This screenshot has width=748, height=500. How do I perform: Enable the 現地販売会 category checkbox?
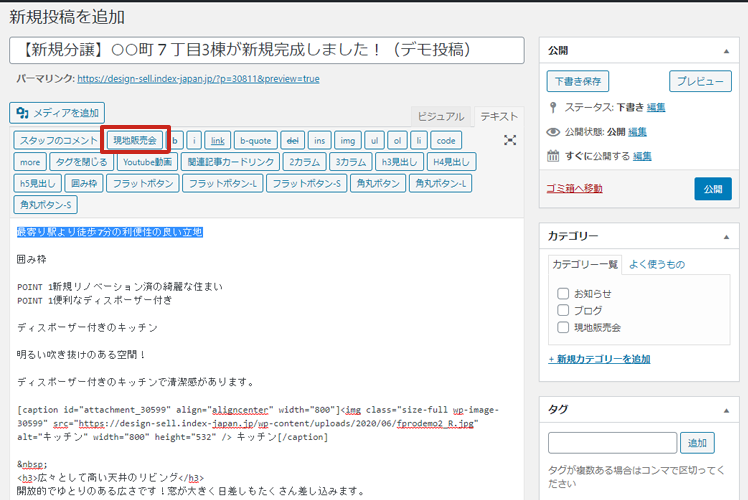point(563,327)
